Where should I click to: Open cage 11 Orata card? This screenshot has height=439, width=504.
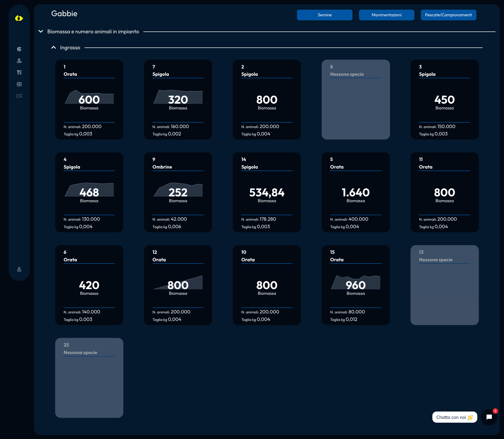[444, 192]
